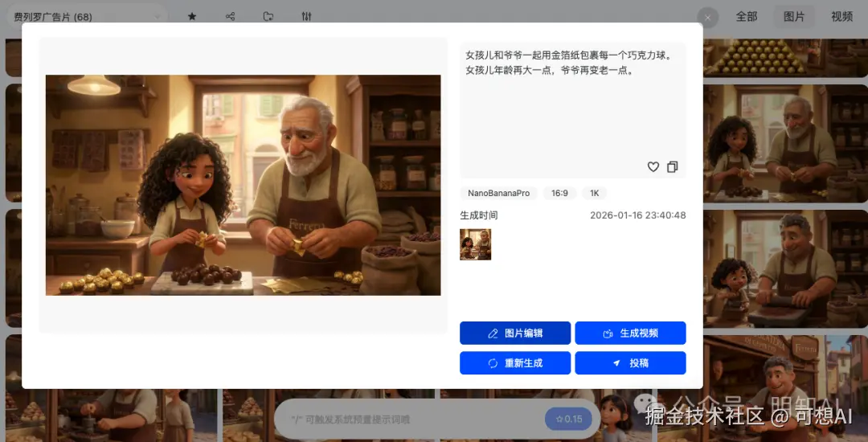
Task: Close the image detail dialog with X
Action: coord(707,18)
